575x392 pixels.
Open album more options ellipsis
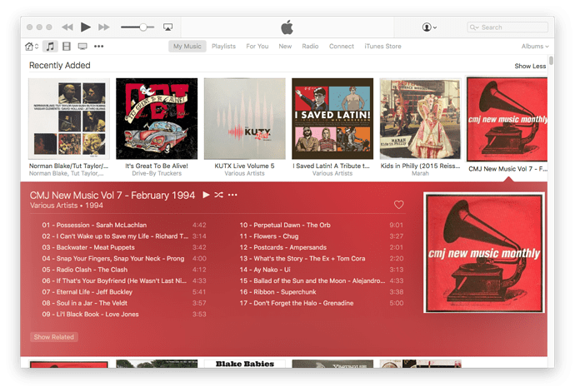click(232, 195)
